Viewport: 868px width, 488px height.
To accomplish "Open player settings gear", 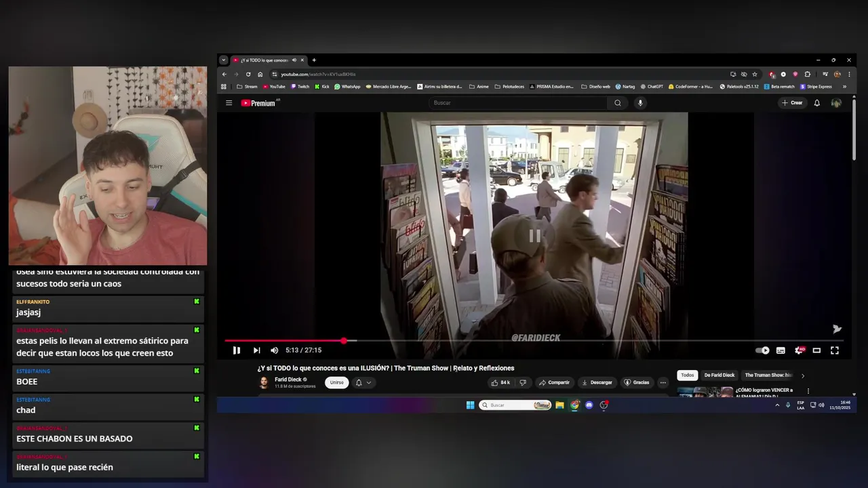I will [x=799, y=350].
